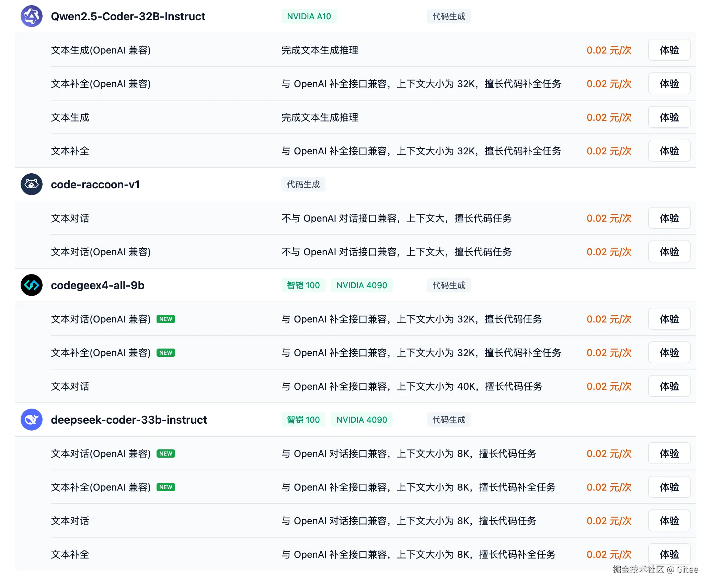Image resolution: width=712 pixels, height=588 pixels.
Task: Open the Qwen2.5-Coder-32B-Instruct model title
Action: click(128, 16)
